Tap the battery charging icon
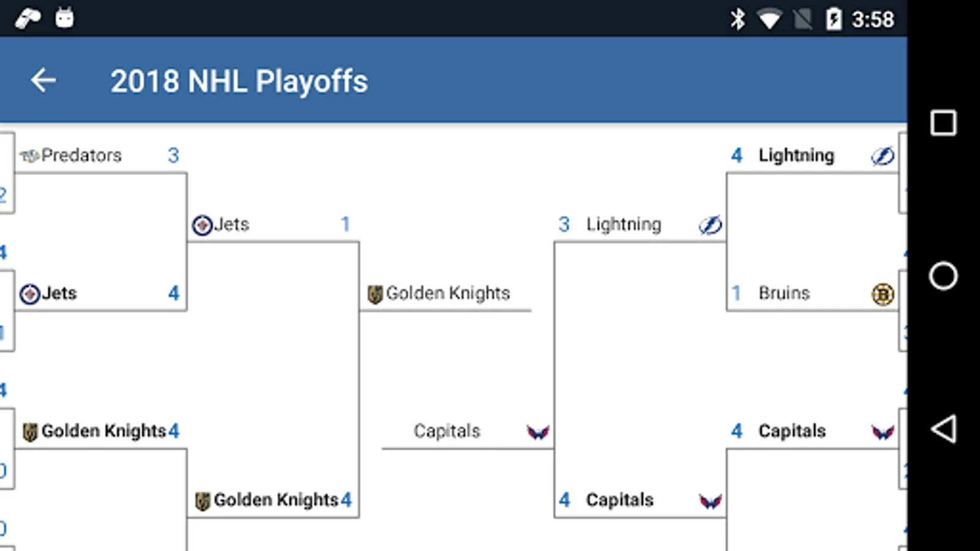The width and height of the screenshot is (980, 551). click(x=834, y=19)
